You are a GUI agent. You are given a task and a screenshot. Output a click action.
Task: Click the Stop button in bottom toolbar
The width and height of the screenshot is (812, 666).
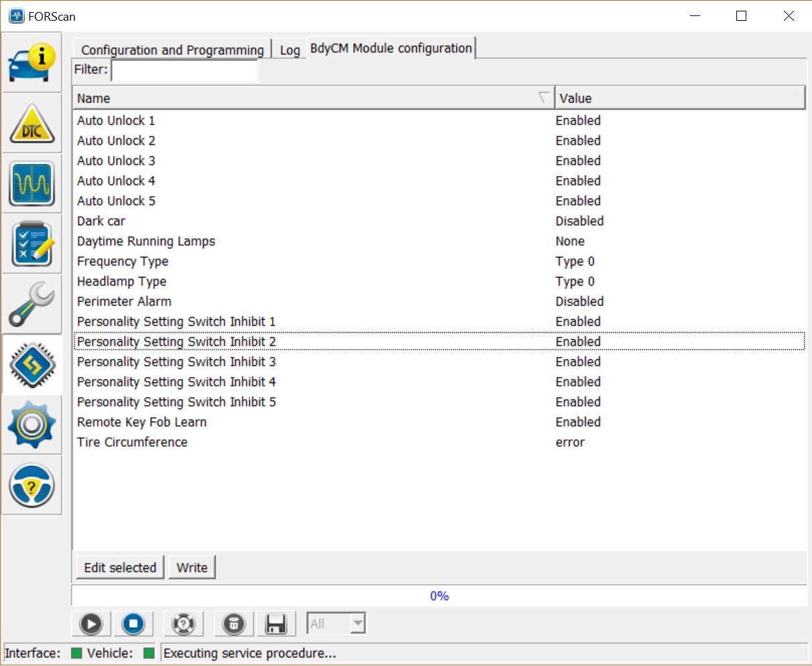tap(133, 624)
